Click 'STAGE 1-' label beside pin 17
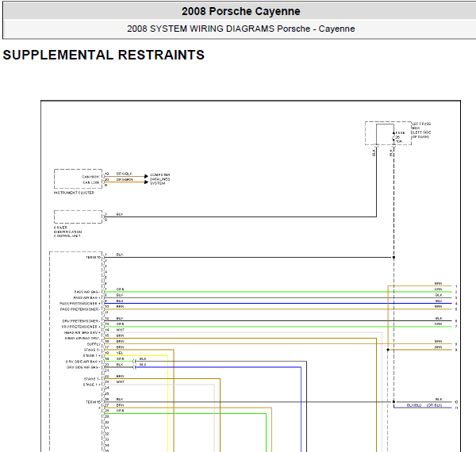Screen dimensions: 476x452 pyautogui.click(x=92, y=350)
